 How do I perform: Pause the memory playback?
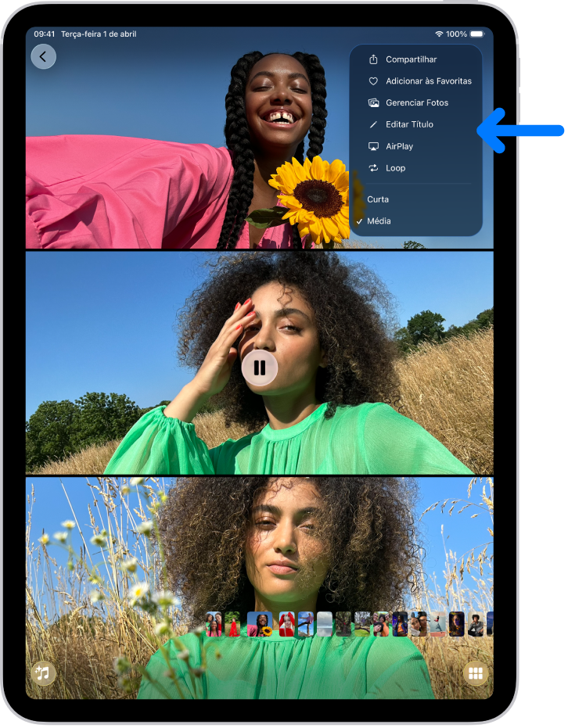click(x=260, y=368)
